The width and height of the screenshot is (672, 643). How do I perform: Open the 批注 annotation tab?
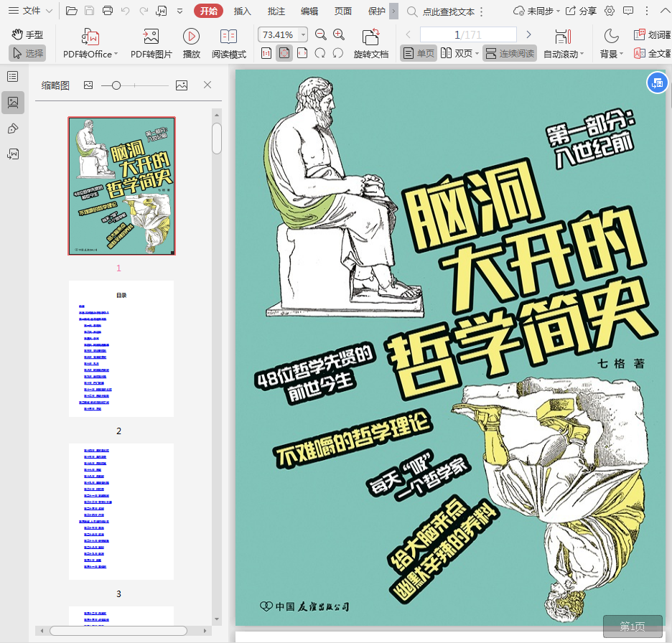[x=276, y=11]
